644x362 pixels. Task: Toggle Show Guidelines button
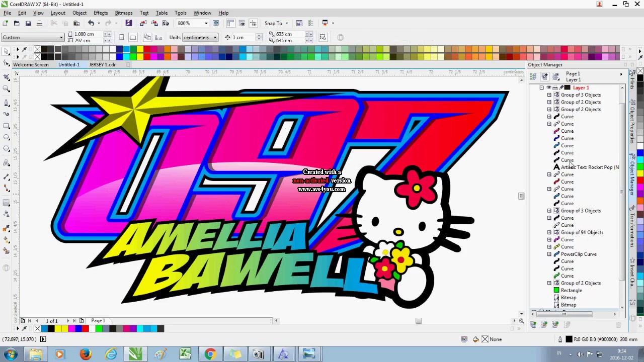click(253, 23)
